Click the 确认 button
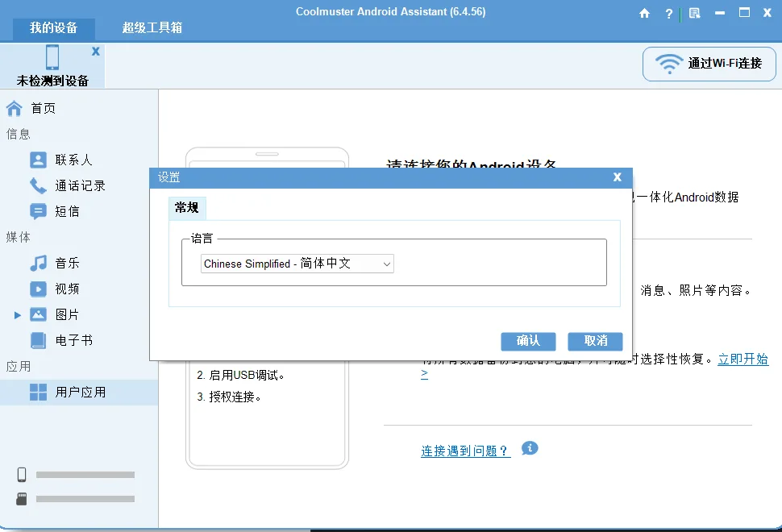782x532 pixels. tap(528, 341)
